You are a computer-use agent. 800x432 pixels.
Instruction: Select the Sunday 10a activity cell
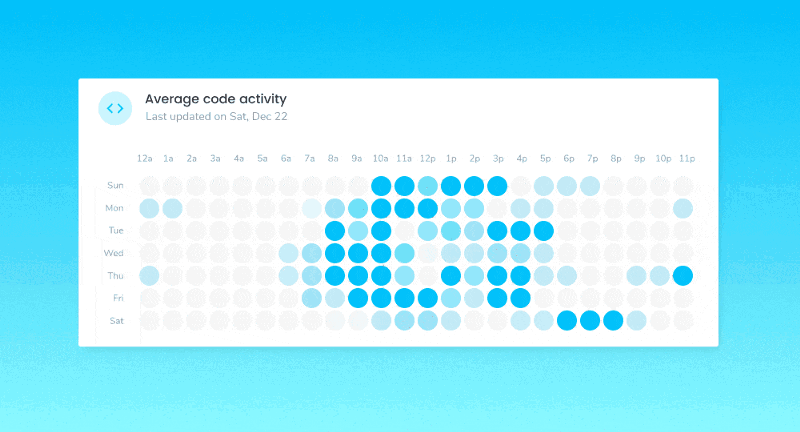[380, 186]
